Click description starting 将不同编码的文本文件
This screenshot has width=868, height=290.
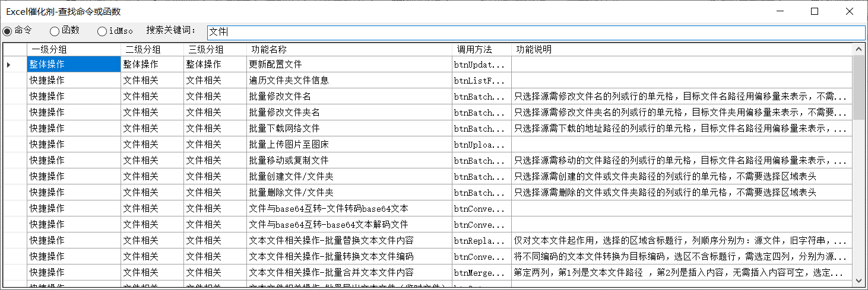click(x=682, y=256)
